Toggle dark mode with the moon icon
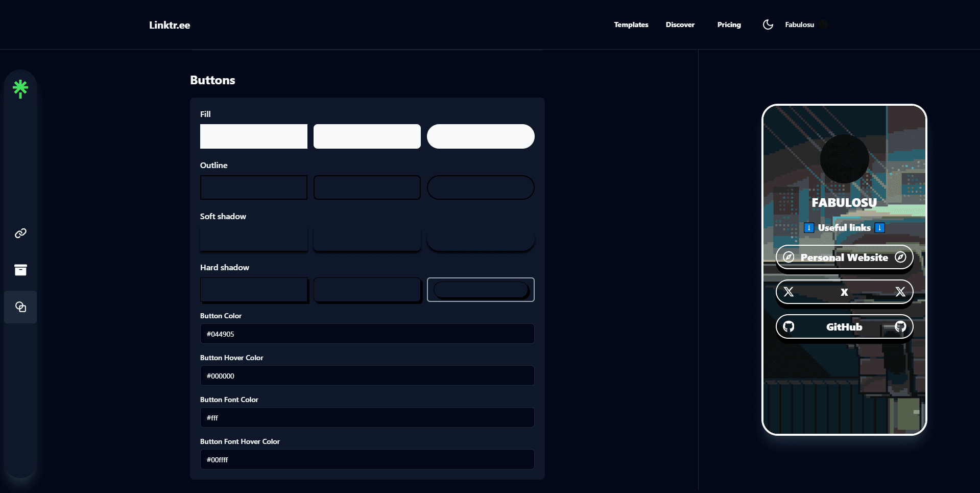Screen dimensions: 980x493 [768, 24]
